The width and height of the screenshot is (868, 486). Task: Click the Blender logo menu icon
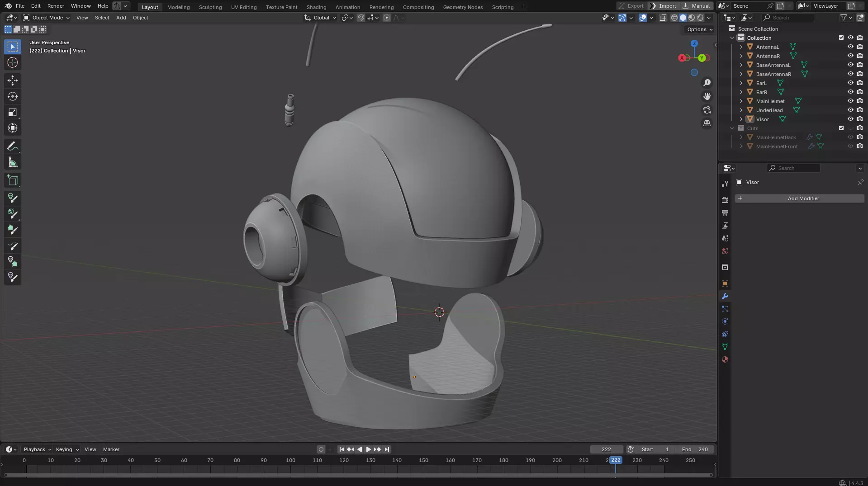(8, 6)
